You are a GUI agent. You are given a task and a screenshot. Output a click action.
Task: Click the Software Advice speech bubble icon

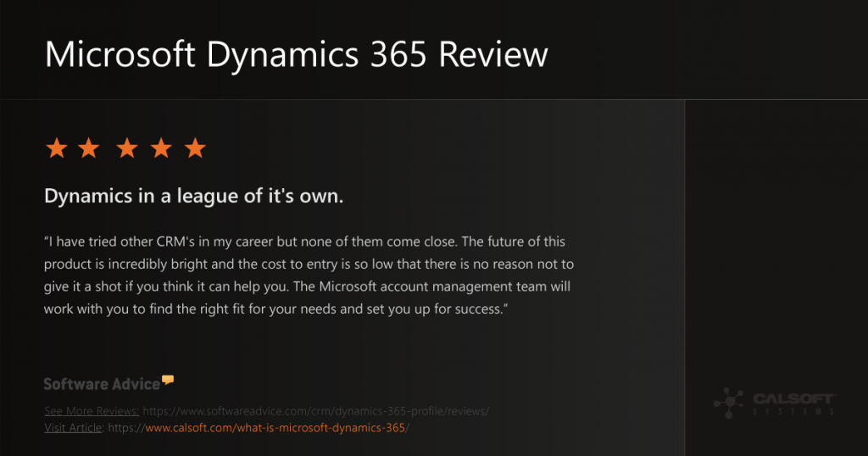168,380
